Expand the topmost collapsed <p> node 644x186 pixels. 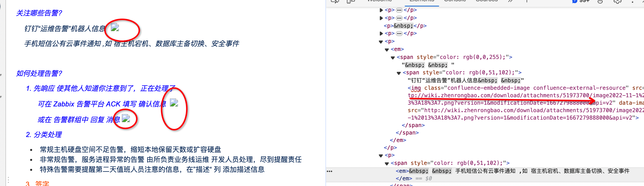tap(381, 10)
